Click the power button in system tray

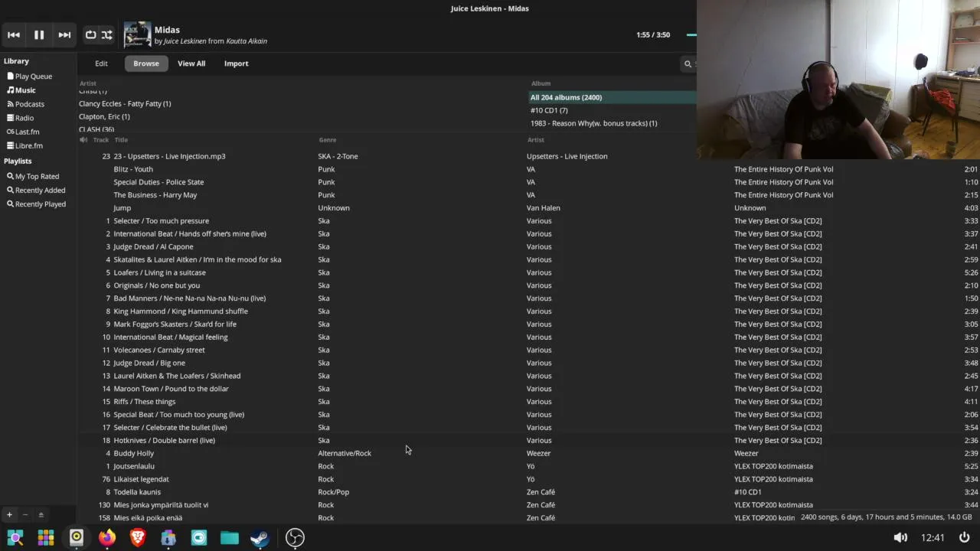click(964, 537)
